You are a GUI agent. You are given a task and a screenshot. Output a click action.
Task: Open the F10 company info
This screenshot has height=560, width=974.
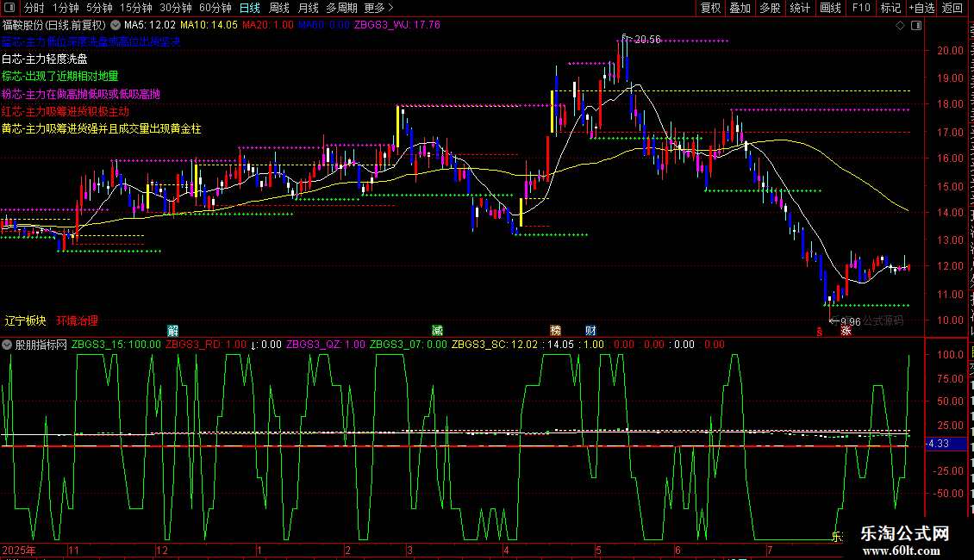tap(861, 8)
